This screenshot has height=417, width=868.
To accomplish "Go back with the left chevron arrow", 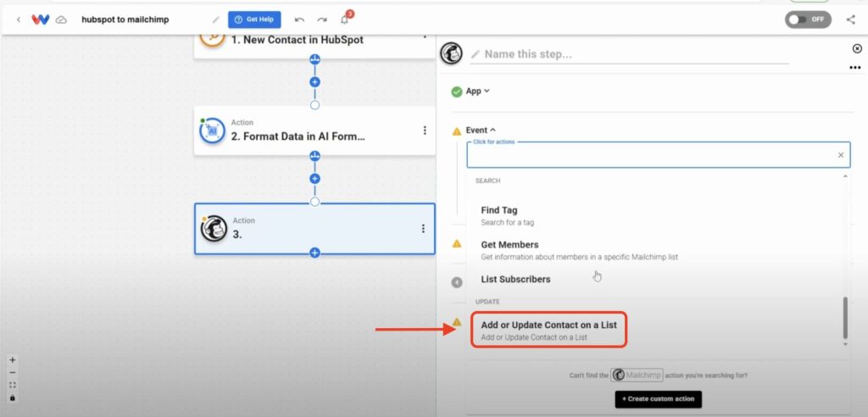I will 19,20.
